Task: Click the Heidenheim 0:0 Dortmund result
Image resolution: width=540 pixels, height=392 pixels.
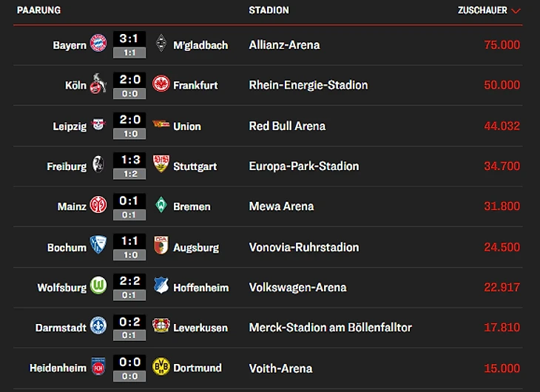Action: [129, 363]
